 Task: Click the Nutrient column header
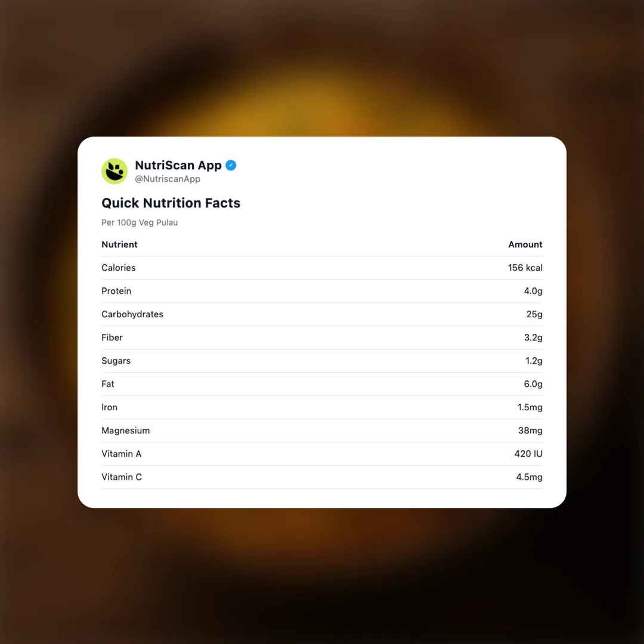coord(119,244)
